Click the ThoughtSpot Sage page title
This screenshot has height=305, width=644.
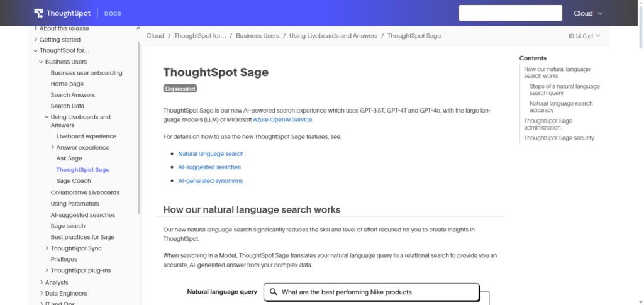(x=216, y=72)
